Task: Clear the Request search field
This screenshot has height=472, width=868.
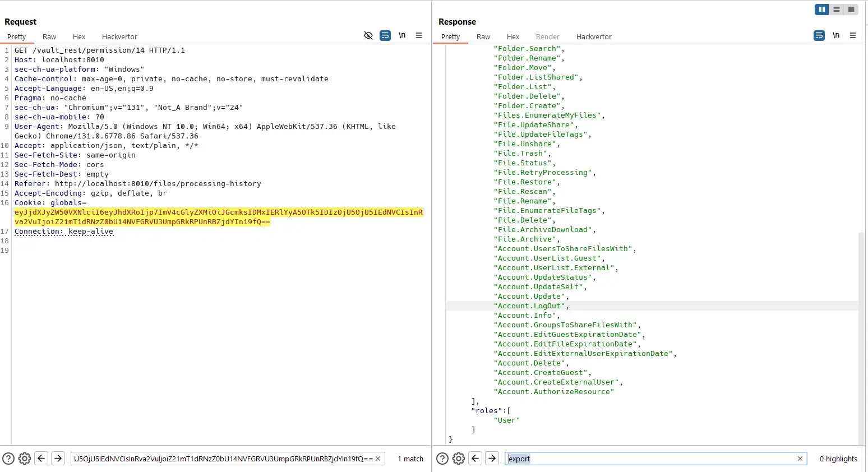Action: point(378,459)
